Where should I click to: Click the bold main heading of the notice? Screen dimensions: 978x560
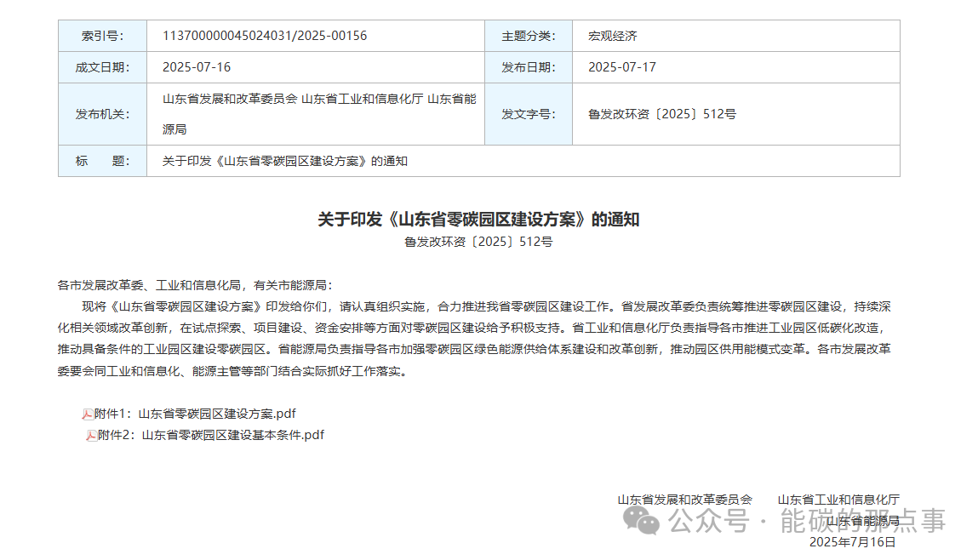[x=478, y=220]
